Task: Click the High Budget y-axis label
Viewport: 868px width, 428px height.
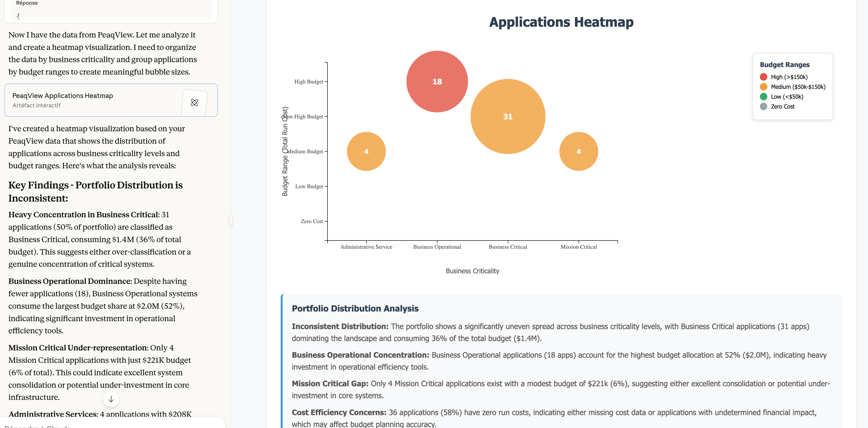Action: [x=308, y=82]
